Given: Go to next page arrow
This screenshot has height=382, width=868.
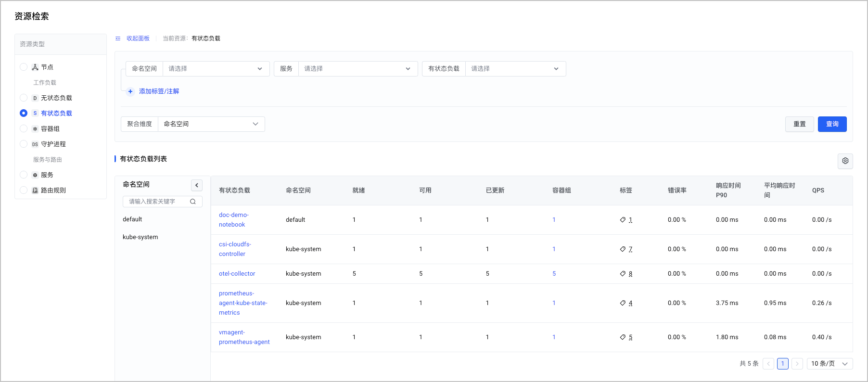Looking at the screenshot, I should [x=797, y=364].
